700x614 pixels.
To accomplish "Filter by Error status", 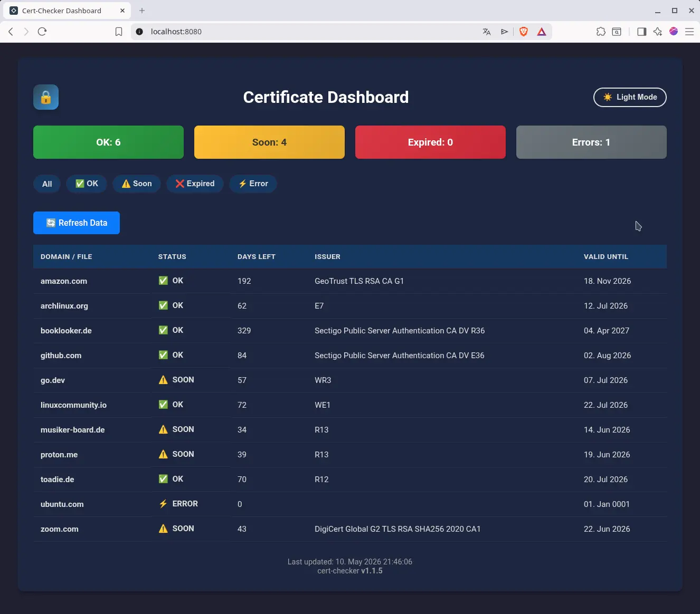I will [253, 184].
